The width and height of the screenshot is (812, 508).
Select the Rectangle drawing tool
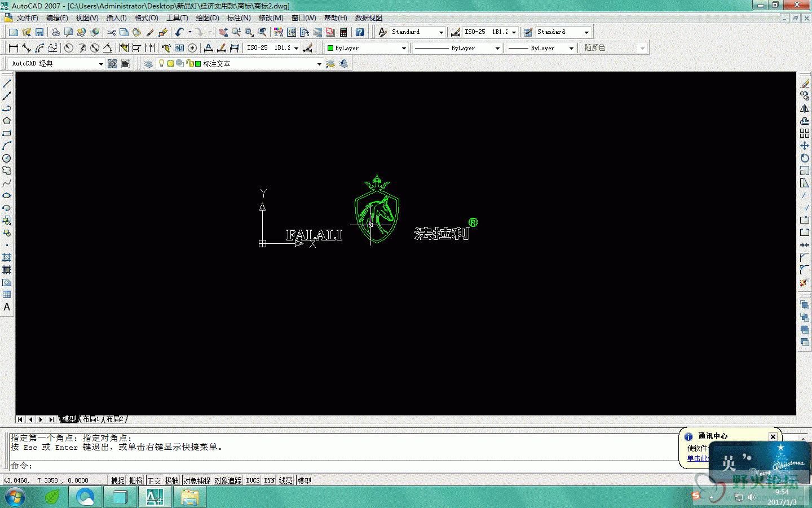click(x=7, y=133)
